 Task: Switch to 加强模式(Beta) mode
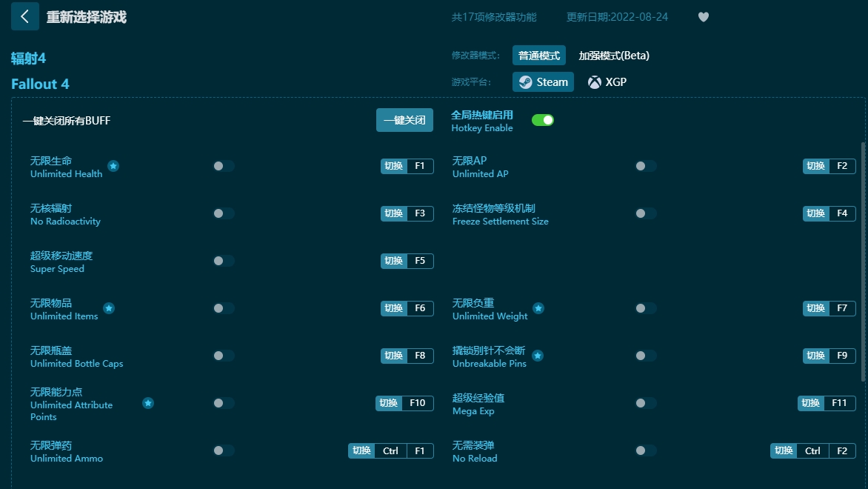click(614, 56)
